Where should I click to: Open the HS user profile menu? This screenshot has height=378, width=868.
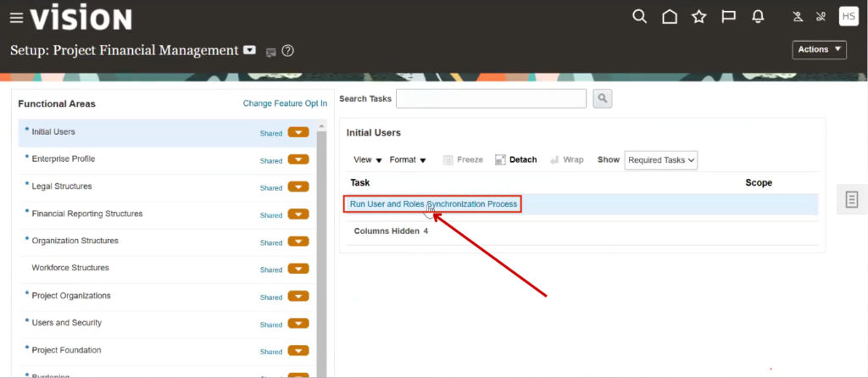pyautogui.click(x=848, y=16)
